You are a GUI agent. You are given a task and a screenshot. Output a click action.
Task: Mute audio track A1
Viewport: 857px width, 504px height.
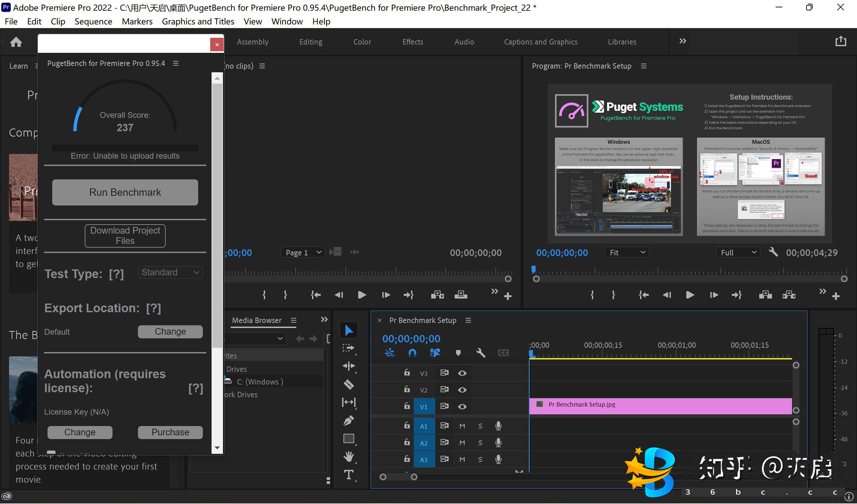[x=462, y=426]
